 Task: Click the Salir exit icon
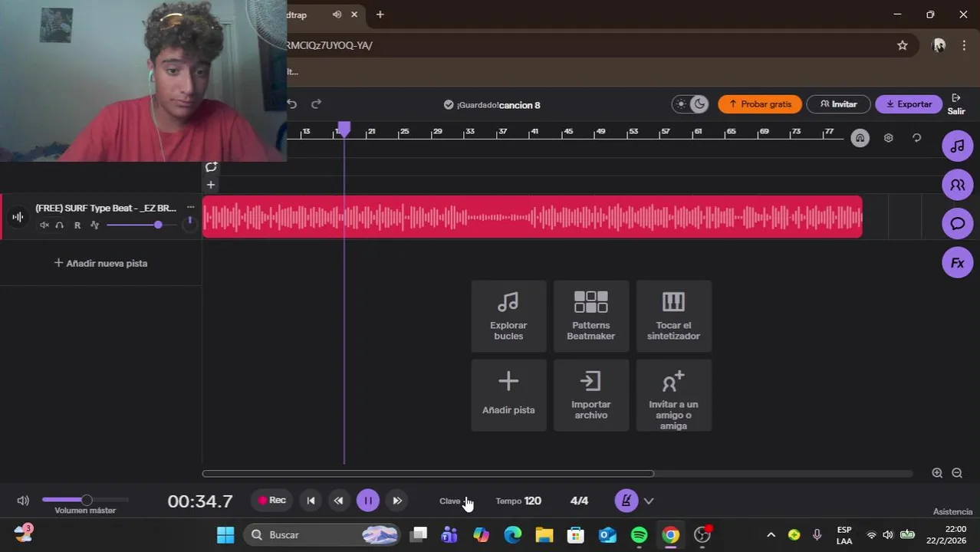click(x=955, y=98)
